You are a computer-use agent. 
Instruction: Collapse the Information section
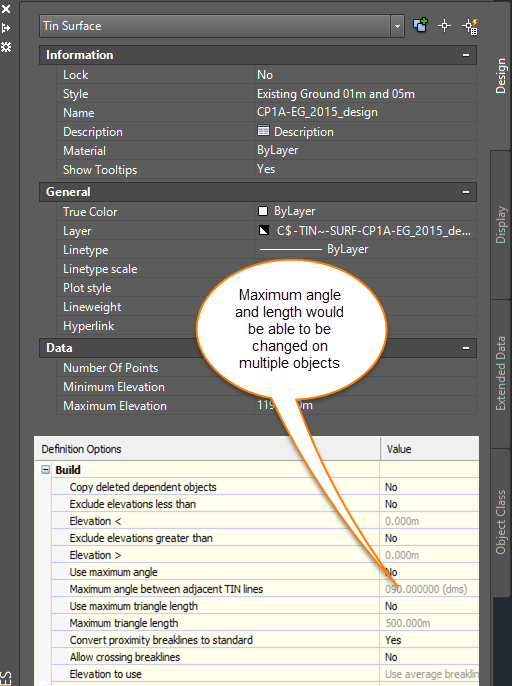click(x=466, y=55)
